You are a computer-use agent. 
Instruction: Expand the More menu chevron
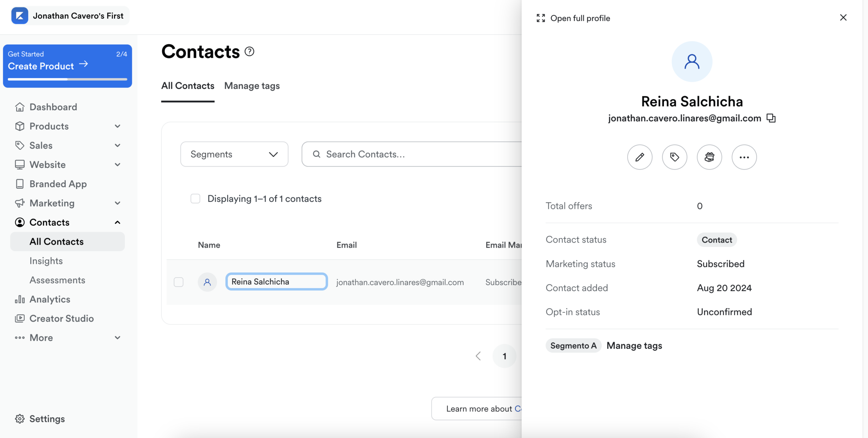(x=118, y=338)
